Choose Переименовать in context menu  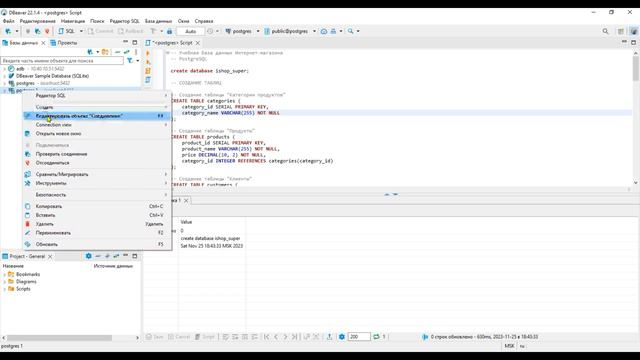point(97,233)
